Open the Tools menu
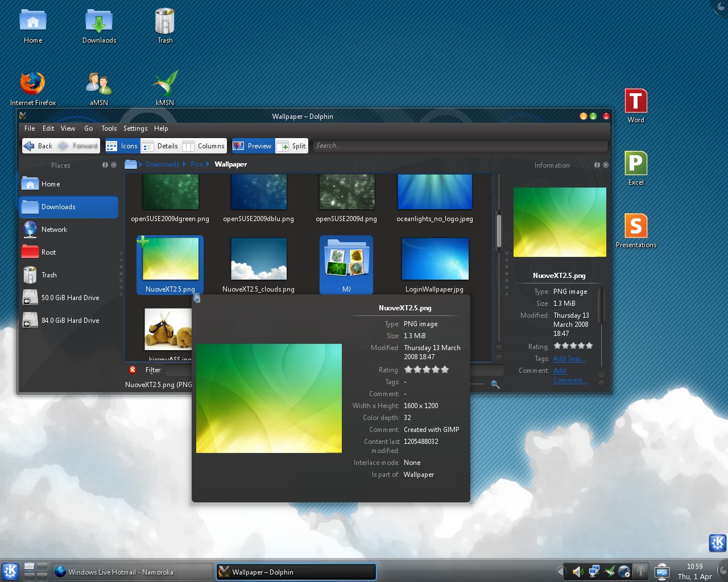 pos(109,128)
